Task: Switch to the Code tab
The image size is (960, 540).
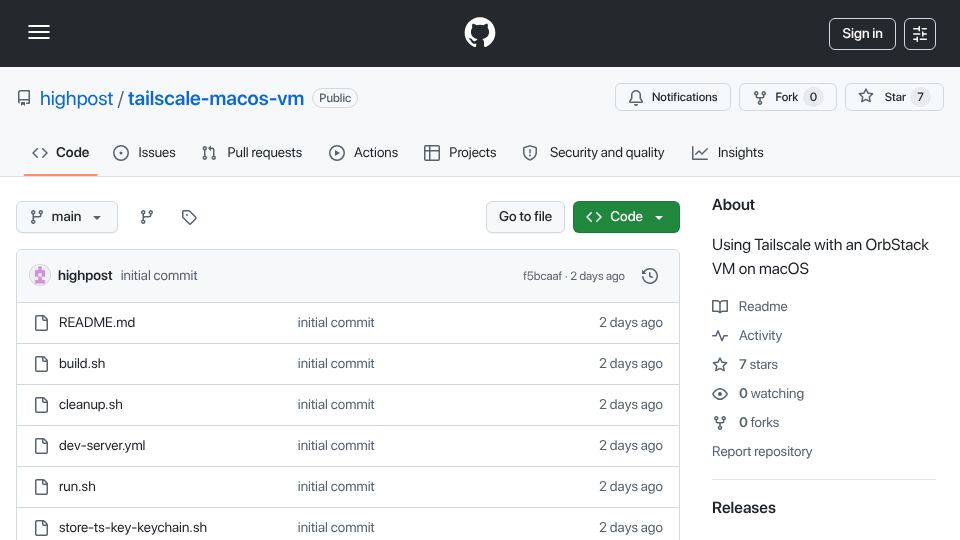Action: [x=61, y=152]
